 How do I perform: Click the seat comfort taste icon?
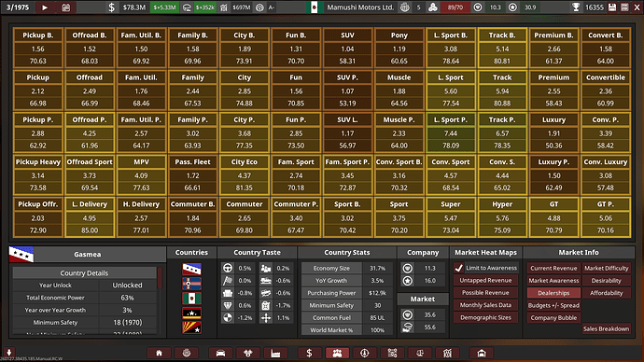click(x=228, y=293)
